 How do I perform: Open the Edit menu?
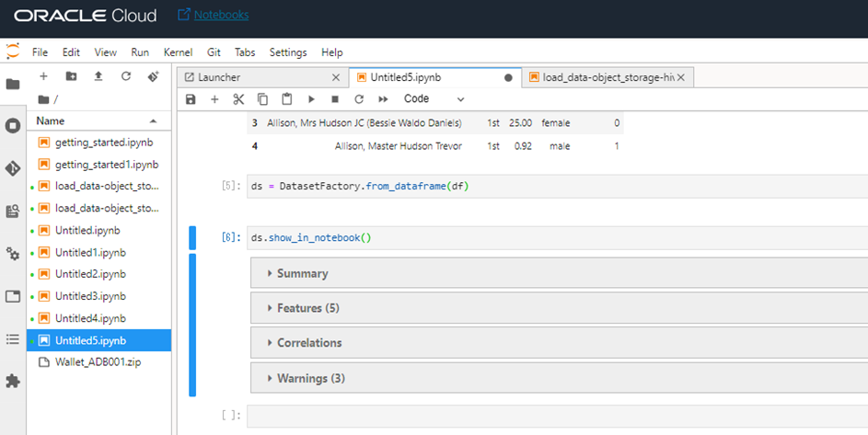pos(71,52)
